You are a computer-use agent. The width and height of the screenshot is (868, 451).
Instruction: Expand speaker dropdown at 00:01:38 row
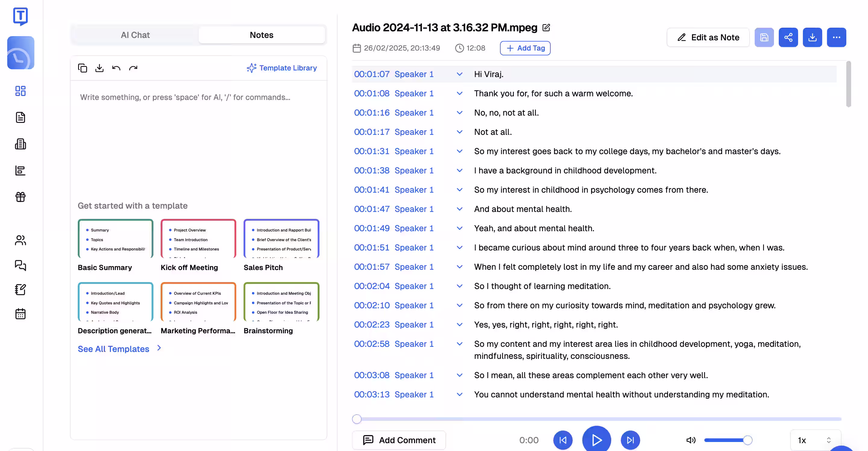click(x=459, y=171)
